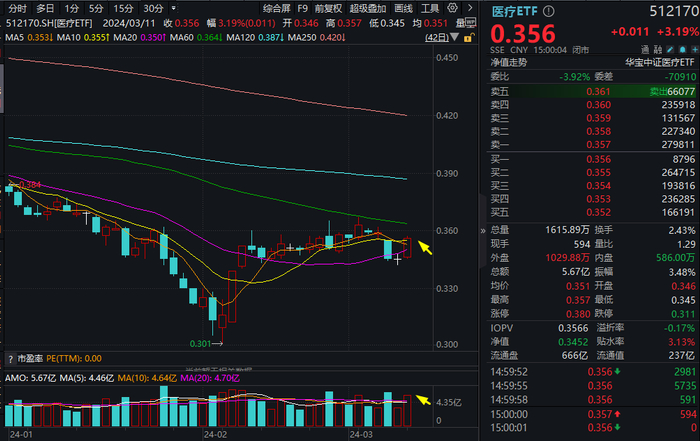The width and height of the screenshot is (700, 441).
Task: Click the 市盈率 PE(TTM) indicator label
Action: (59, 359)
